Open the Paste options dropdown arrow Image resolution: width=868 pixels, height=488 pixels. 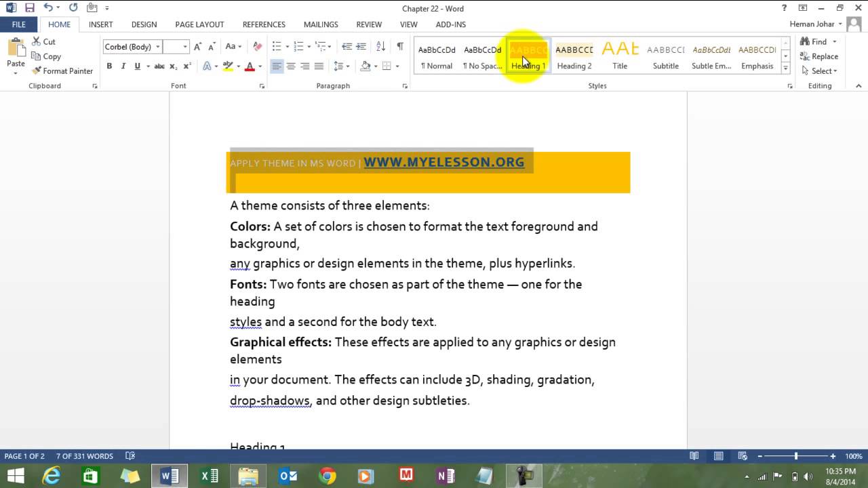point(16,72)
